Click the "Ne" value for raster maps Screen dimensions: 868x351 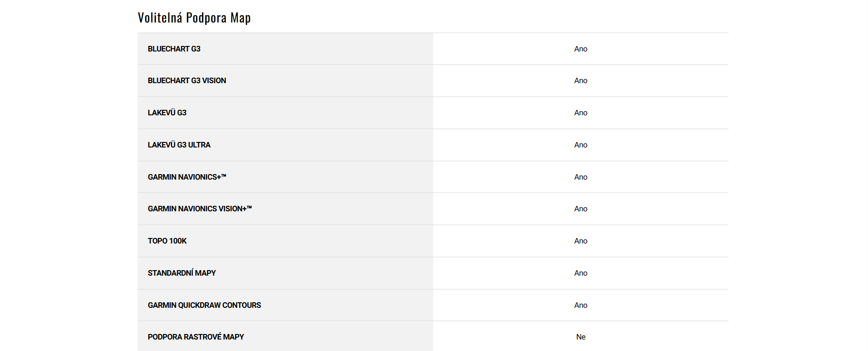[581, 337]
